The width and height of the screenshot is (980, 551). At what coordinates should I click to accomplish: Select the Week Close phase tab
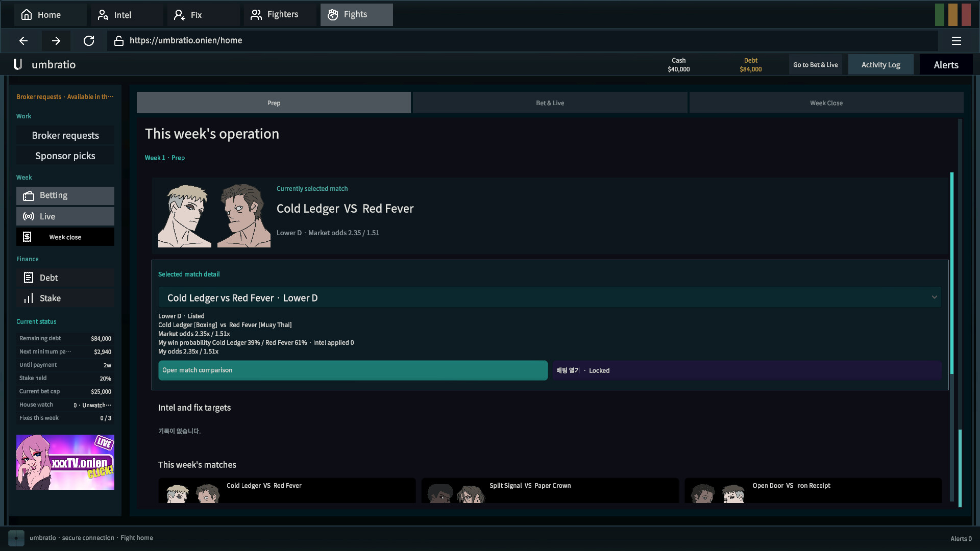click(826, 103)
